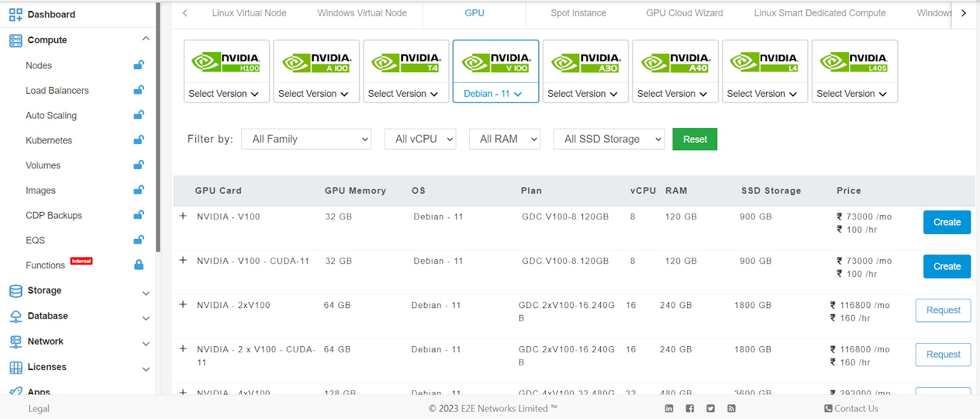Screen dimensions: 980x419
Task: Click the Storage section icon
Action: (x=16, y=291)
